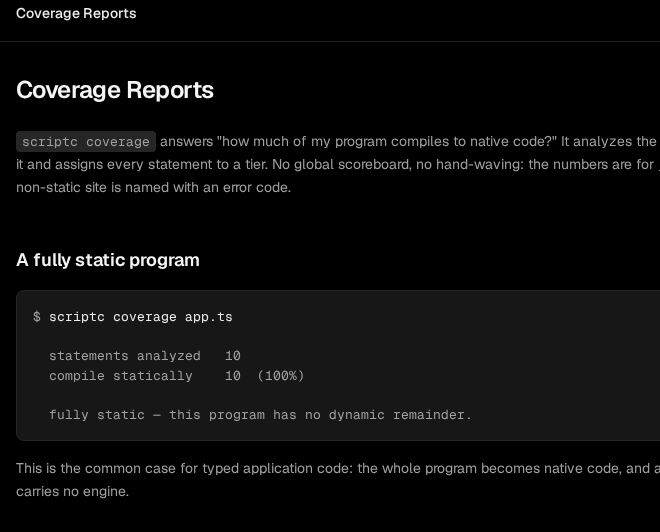This screenshot has width=660, height=532.
Task: Click the '$ scriptc coverage app.ts' command line
Action: coord(133,317)
